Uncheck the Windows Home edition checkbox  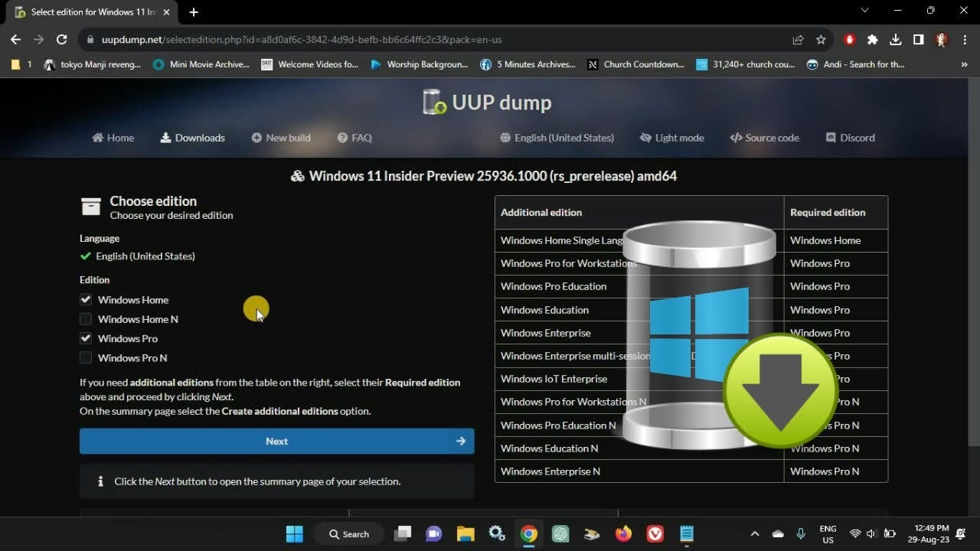coord(85,299)
